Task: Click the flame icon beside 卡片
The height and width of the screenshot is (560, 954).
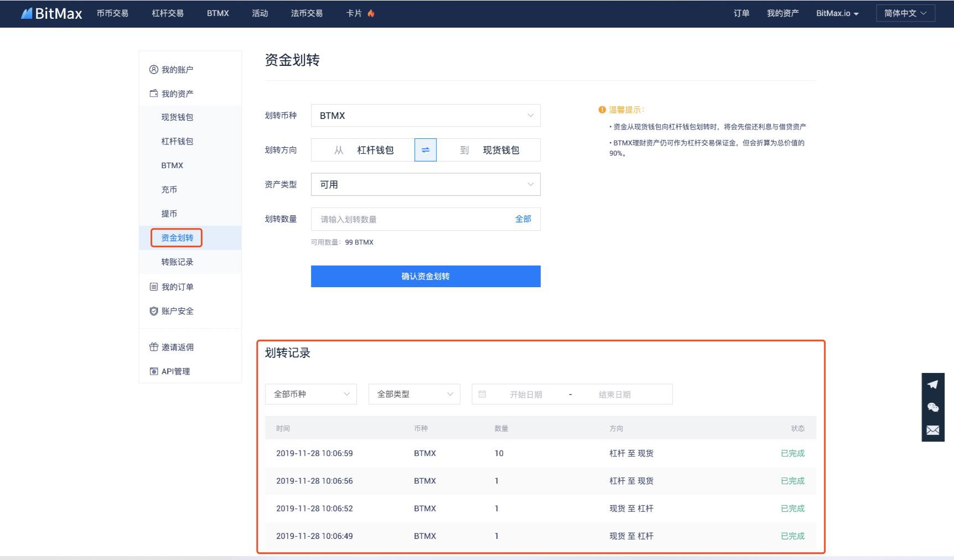Action: [371, 13]
